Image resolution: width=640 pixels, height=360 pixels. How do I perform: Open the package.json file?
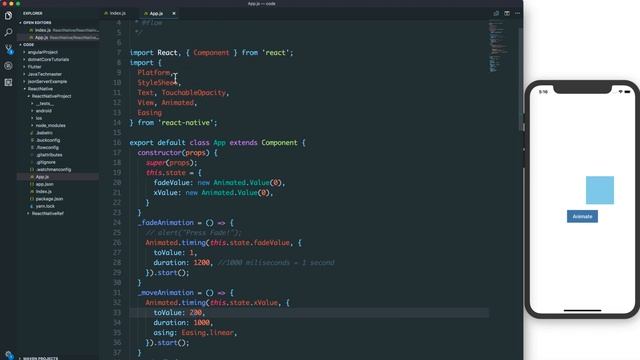click(x=49, y=199)
